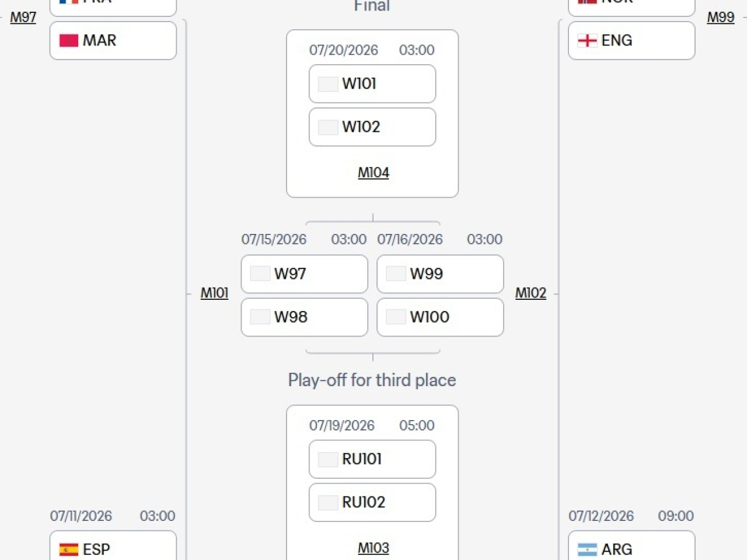Viewport: 747px width, 560px height.
Task: Select the RU101 third-place slot
Action: click(372, 459)
